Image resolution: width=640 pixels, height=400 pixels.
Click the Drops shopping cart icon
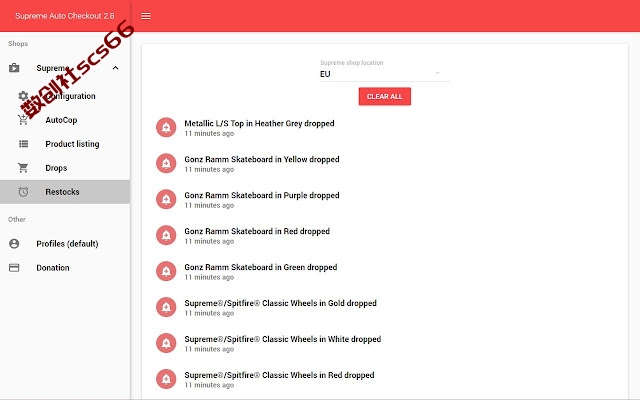23,168
